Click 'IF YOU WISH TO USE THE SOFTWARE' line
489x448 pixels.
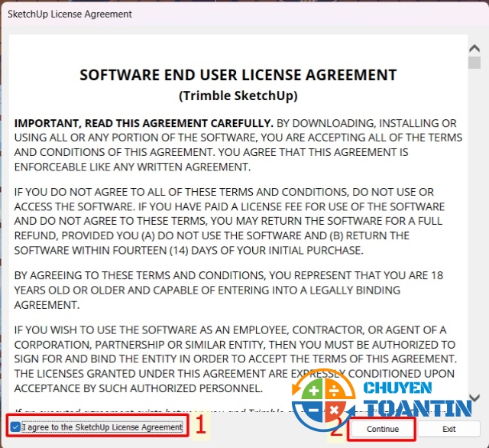(230, 330)
